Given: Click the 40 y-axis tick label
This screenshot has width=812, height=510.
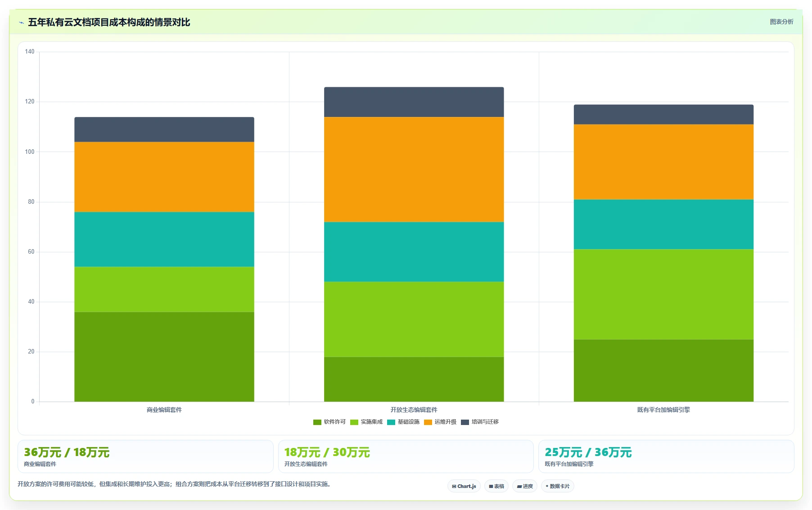Looking at the screenshot, I should point(31,302).
